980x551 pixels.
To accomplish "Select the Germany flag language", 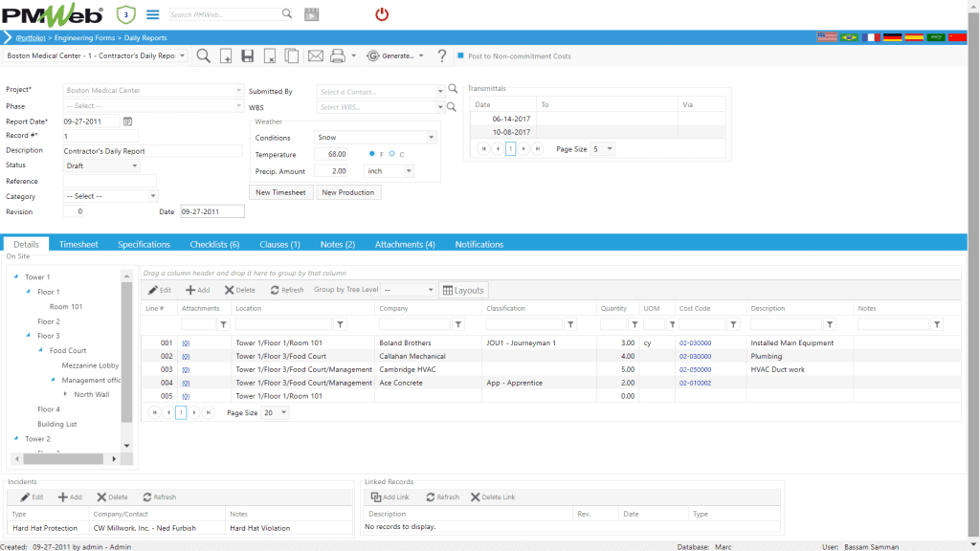I will pos(892,37).
